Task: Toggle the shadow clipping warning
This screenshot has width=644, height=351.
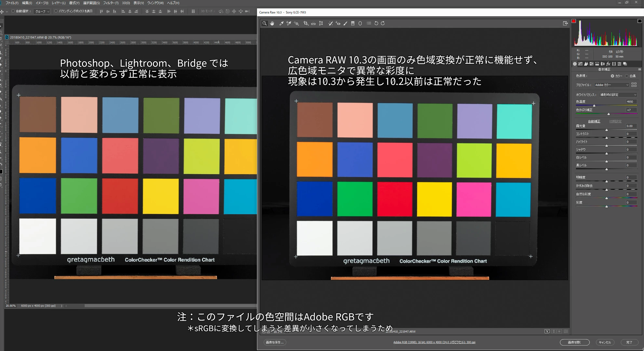Action: click(574, 21)
